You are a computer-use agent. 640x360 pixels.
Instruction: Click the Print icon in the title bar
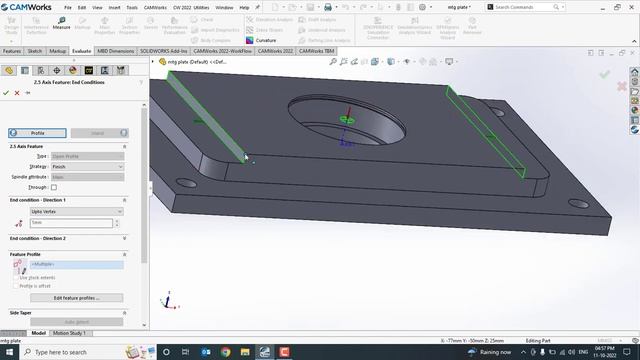point(328,7)
